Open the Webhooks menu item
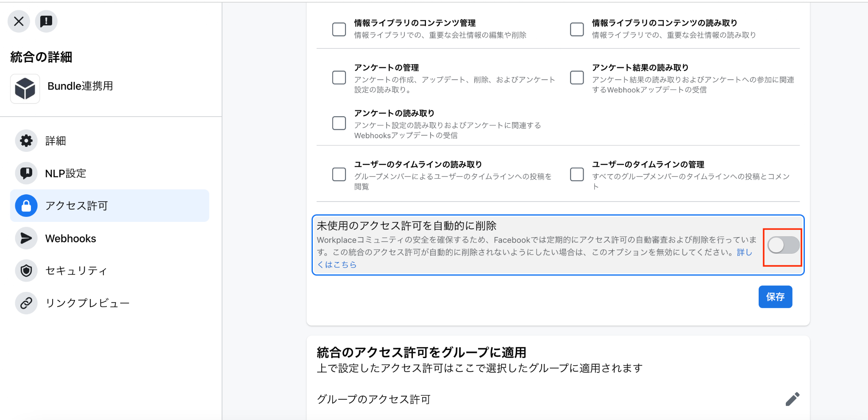868x420 pixels. coord(110,238)
